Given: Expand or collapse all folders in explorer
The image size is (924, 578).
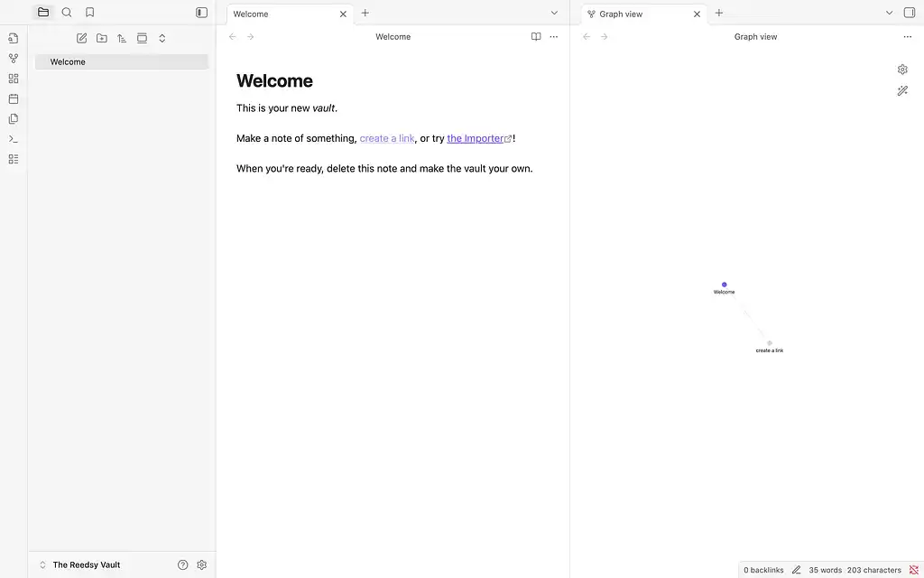Looking at the screenshot, I should click(162, 38).
